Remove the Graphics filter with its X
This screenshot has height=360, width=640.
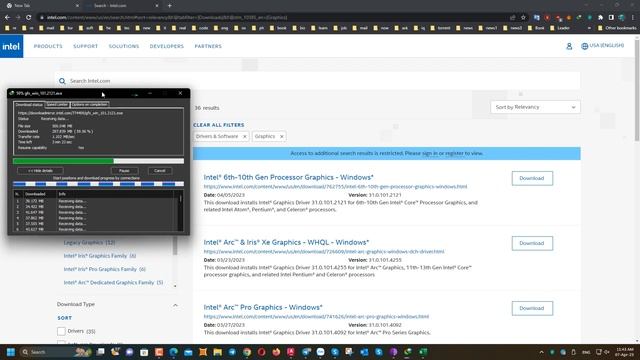tap(282, 136)
